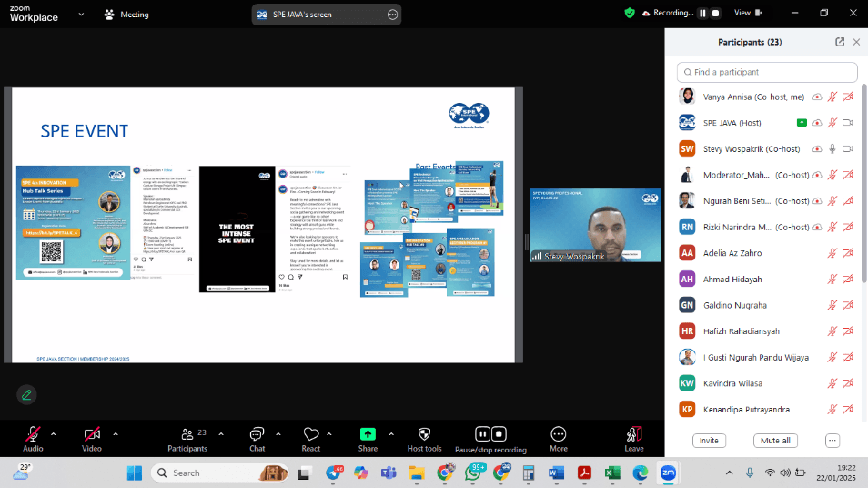Click the Mute all button
Image resolution: width=868 pixels, height=488 pixels.
pyautogui.click(x=775, y=441)
